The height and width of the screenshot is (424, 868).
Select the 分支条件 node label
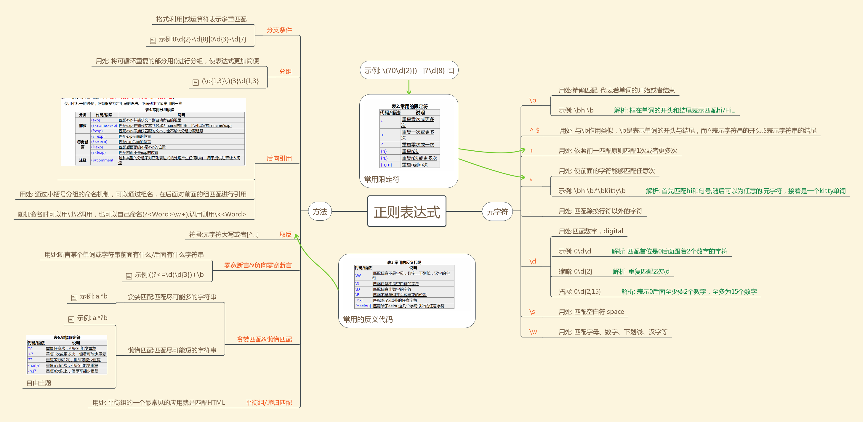coord(279,30)
